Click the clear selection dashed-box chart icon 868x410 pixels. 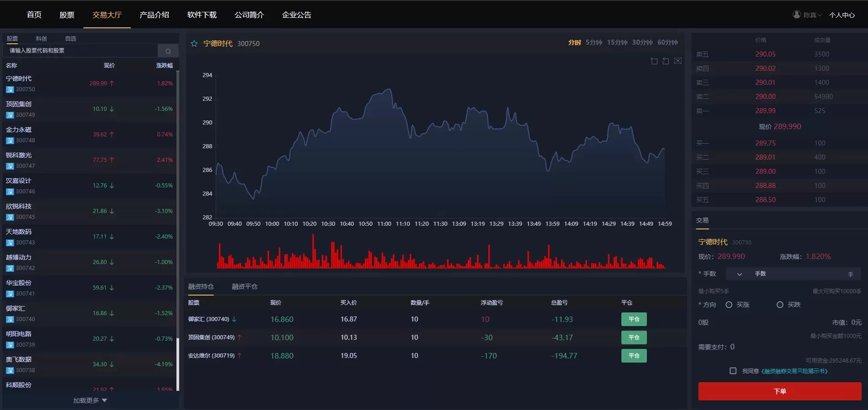[678, 61]
